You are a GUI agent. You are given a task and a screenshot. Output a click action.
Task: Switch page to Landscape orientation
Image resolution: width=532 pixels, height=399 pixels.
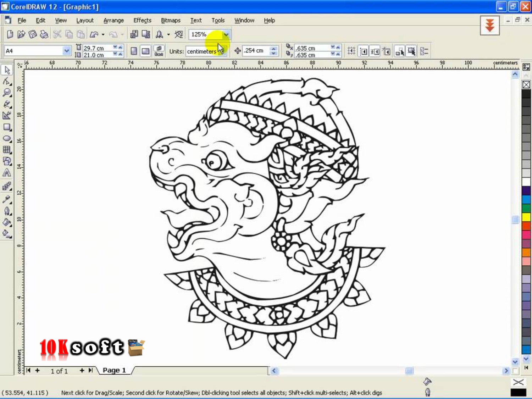coord(145,51)
